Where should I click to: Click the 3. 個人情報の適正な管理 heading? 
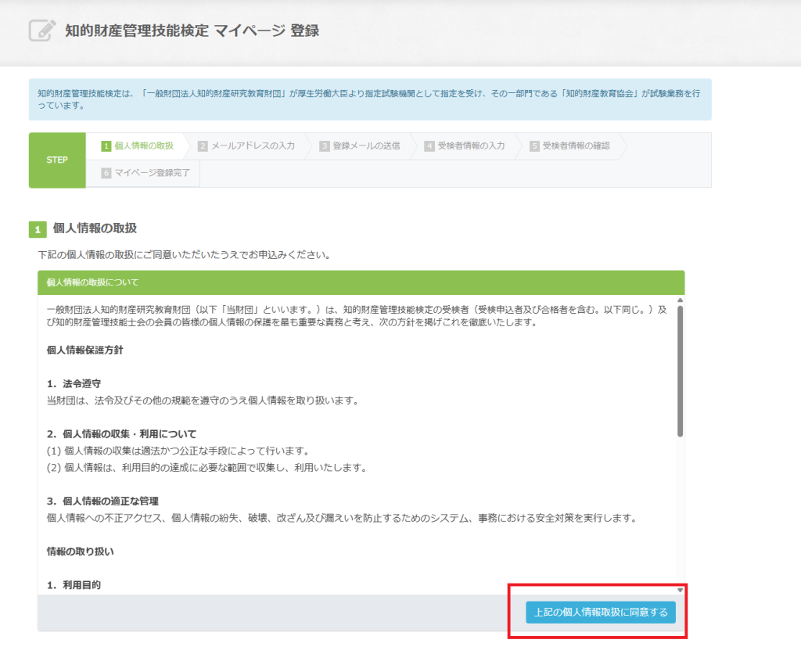pos(108,501)
